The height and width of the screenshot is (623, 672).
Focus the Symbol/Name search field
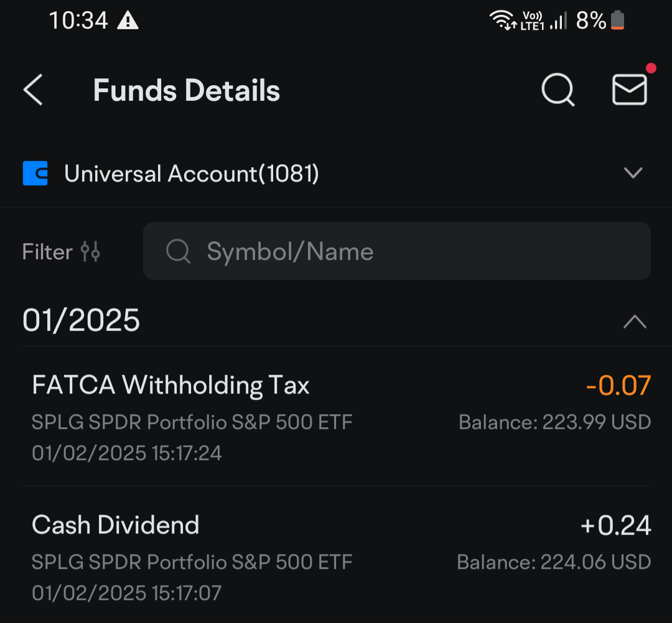coord(411,251)
